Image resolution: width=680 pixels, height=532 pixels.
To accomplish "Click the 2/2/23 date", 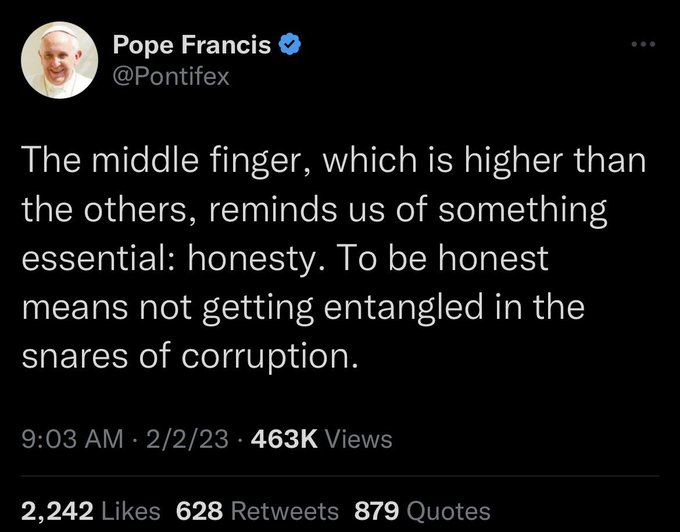I will pyautogui.click(x=187, y=438).
